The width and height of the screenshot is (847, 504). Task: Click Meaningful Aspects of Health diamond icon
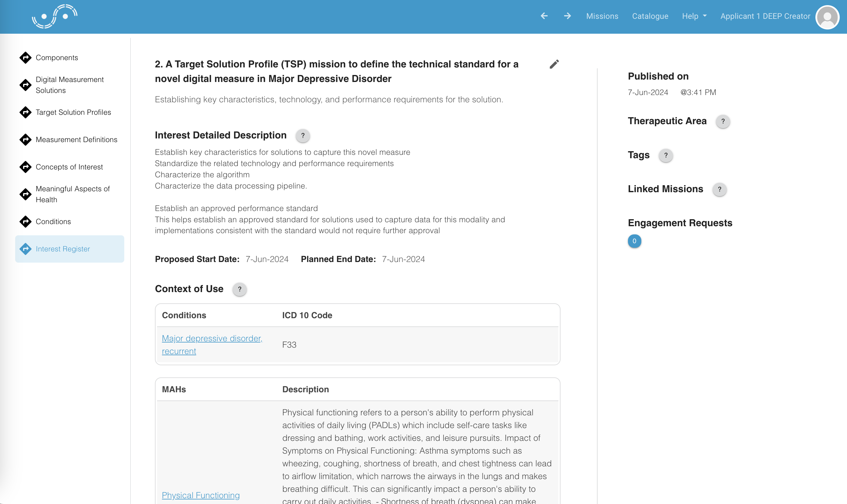pos(26,194)
